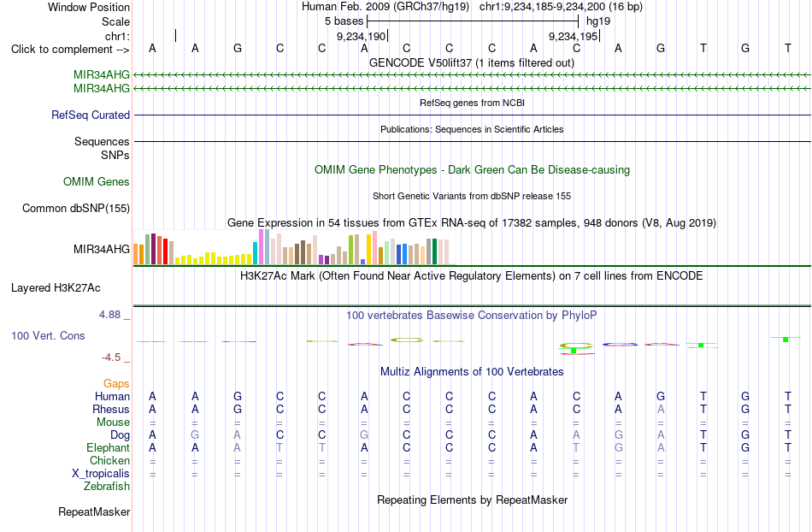Click the Rhesus alignment row label
This screenshot has width=812, height=532.
coord(111,409)
